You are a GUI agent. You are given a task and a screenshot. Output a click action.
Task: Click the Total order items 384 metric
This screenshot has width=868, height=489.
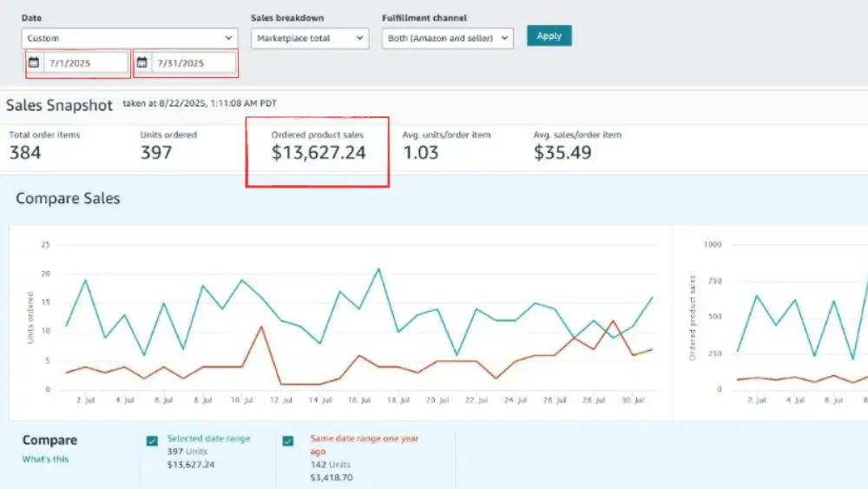coord(25,153)
